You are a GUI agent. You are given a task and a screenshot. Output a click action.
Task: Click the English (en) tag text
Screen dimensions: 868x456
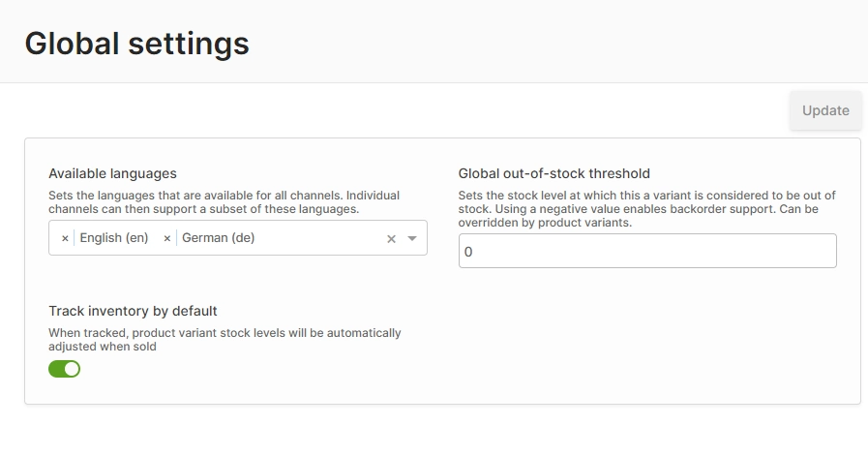[x=114, y=238]
